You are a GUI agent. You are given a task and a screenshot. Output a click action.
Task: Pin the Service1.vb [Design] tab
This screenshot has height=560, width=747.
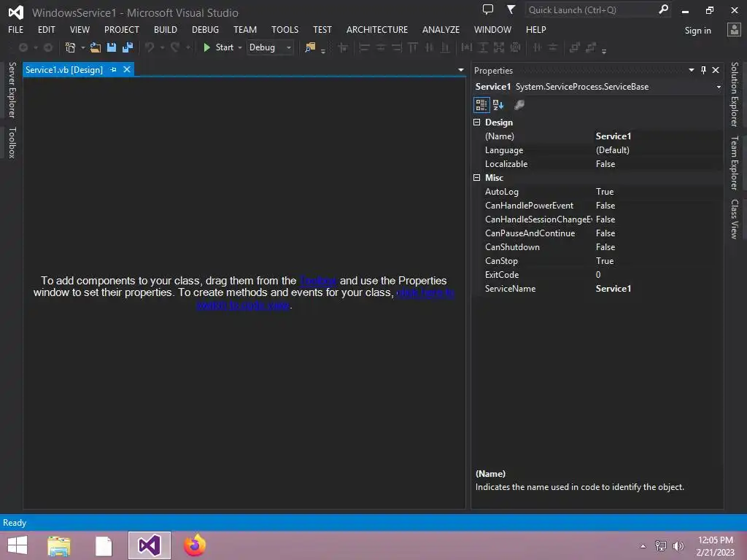coord(113,69)
